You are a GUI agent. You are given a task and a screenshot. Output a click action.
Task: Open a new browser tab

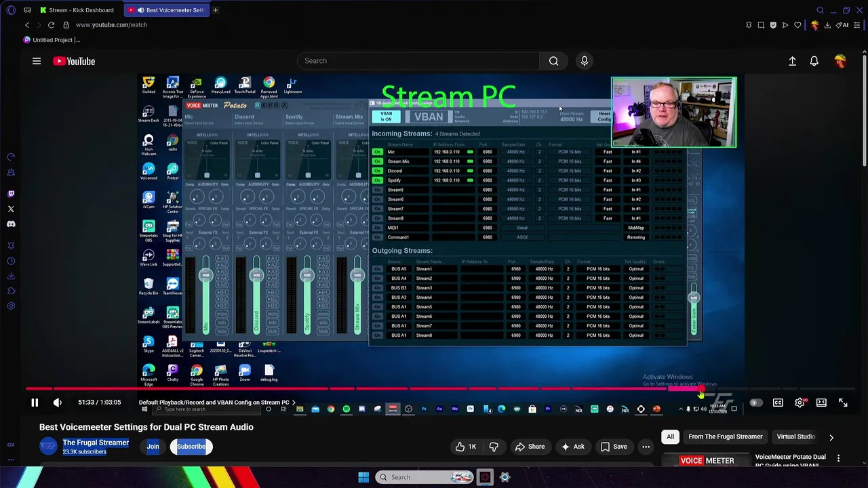(215, 10)
